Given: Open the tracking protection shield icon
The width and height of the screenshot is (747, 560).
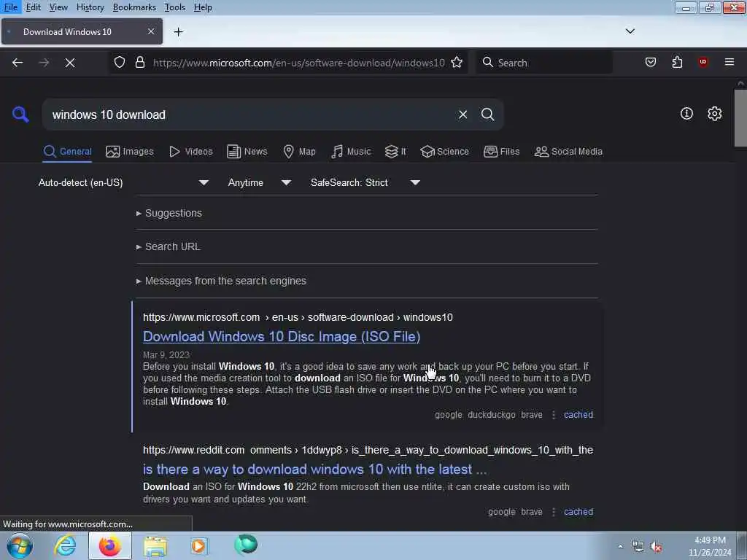Looking at the screenshot, I should click(x=120, y=63).
